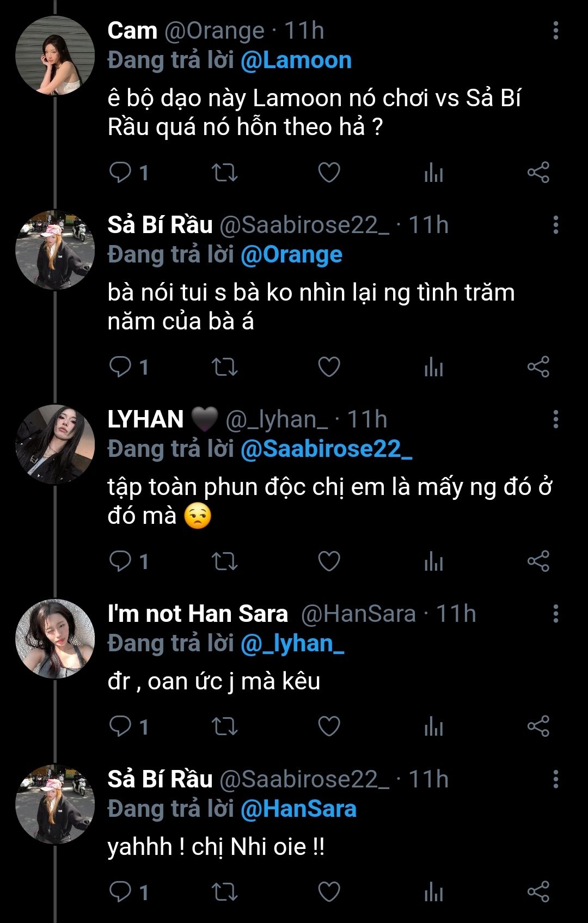Open the @_lyhan_ mention link
The height and width of the screenshot is (923, 588).
coord(292,644)
